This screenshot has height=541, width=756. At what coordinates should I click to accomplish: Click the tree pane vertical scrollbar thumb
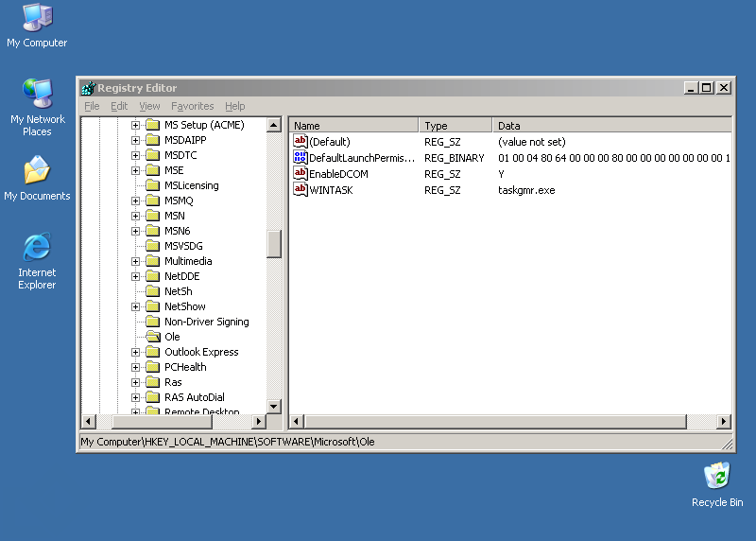tap(273, 244)
